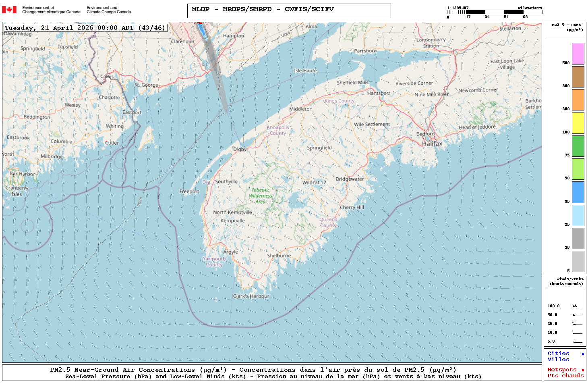
Task: Click the Digby label on the map
Action: pyautogui.click(x=240, y=149)
